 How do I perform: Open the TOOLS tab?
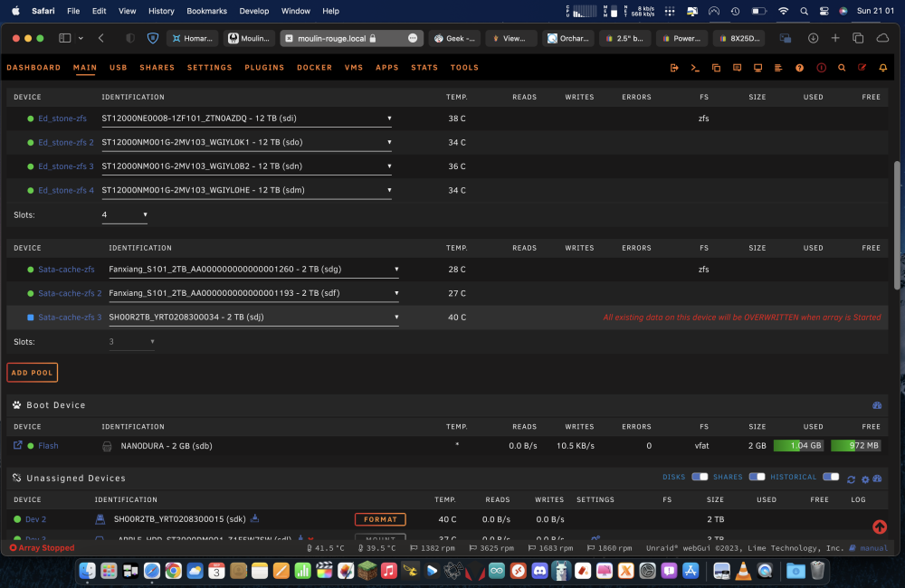464,68
